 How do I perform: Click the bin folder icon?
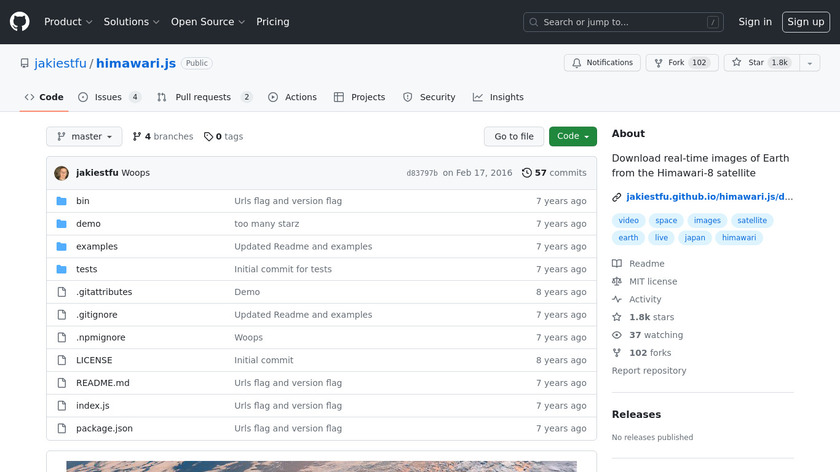tap(61, 201)
